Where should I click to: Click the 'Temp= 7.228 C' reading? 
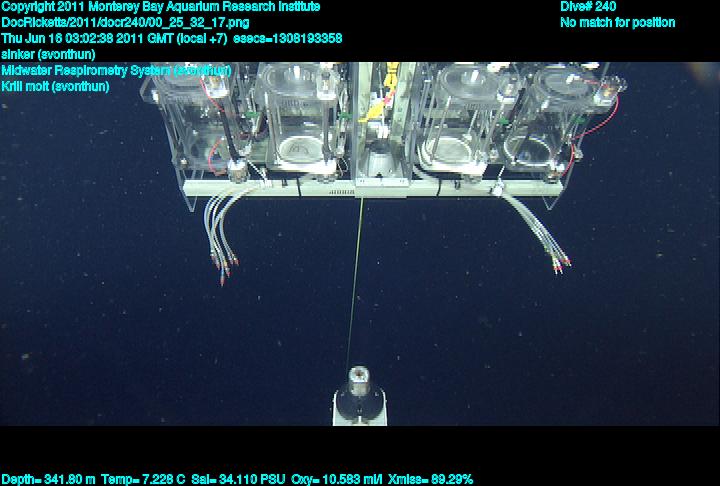[x=143, y=480]
